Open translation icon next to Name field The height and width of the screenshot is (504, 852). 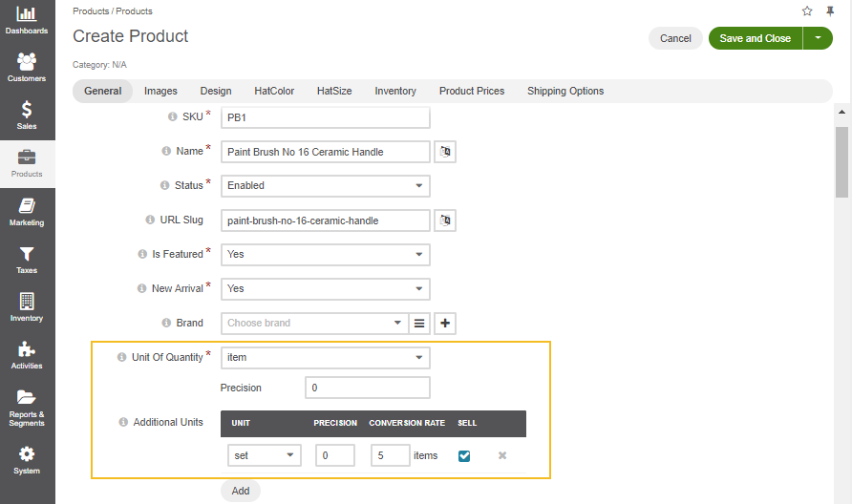coord(444,152)
